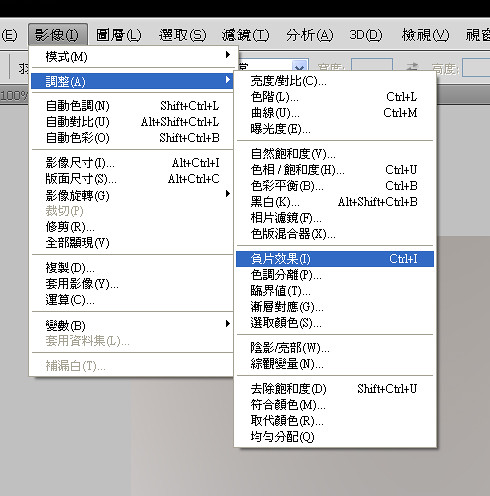Expand the 調整(A) submenu
This screenshot has height=496, width=490.
point(132,81)
